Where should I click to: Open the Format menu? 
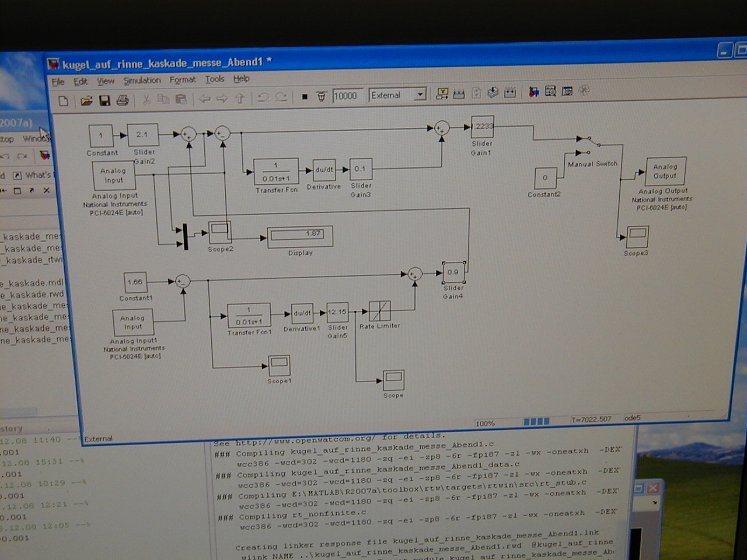pos(183,79)
